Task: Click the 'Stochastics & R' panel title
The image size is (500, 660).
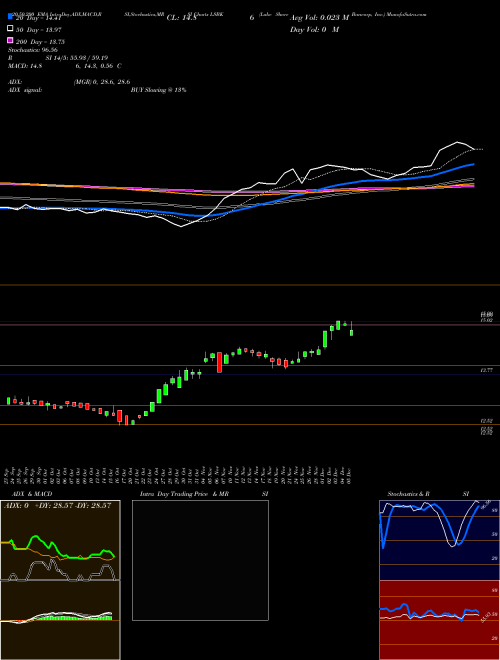Action: 409,494
